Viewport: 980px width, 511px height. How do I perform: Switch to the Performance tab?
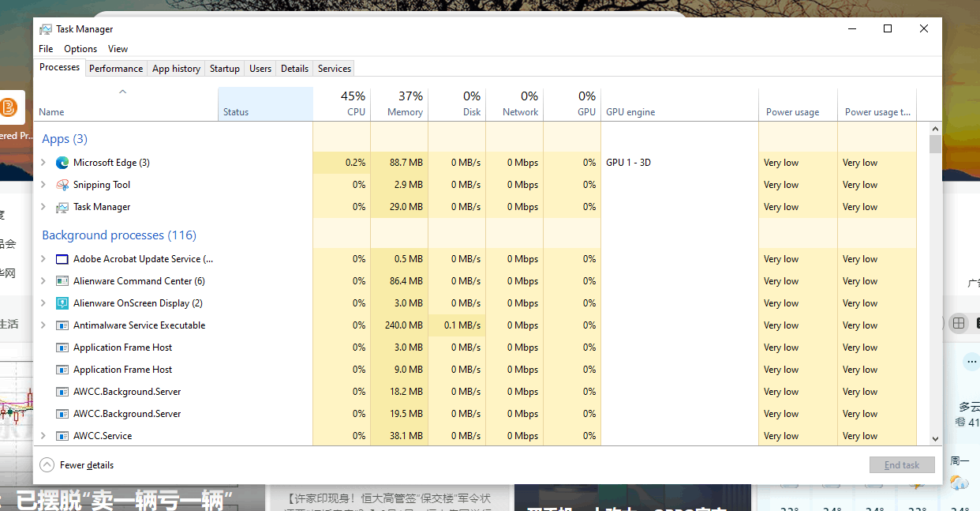point(116,68)
